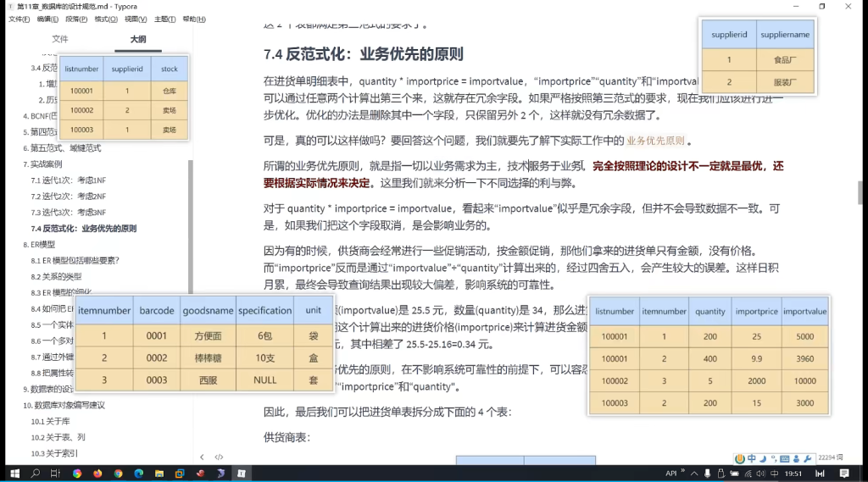Open the notification center icon
Image resolution: width=868 pixels, height=482 pixels.
tap(844, 474)
